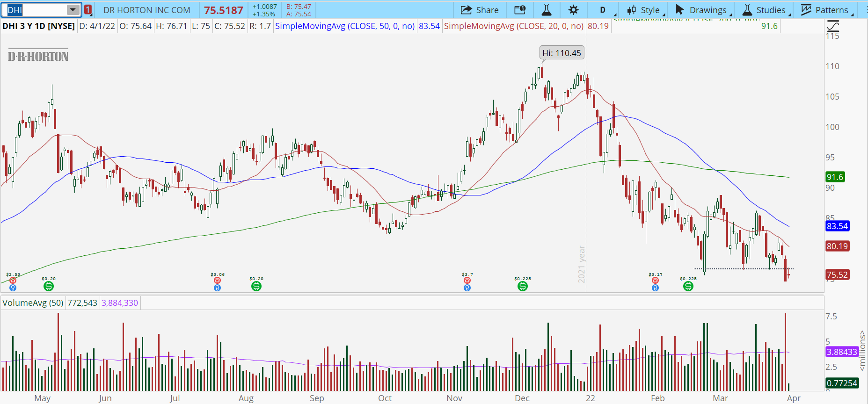Select the SimpleMovingAvg (CLOSE, 20, 0, no) study label

(514, 26)
